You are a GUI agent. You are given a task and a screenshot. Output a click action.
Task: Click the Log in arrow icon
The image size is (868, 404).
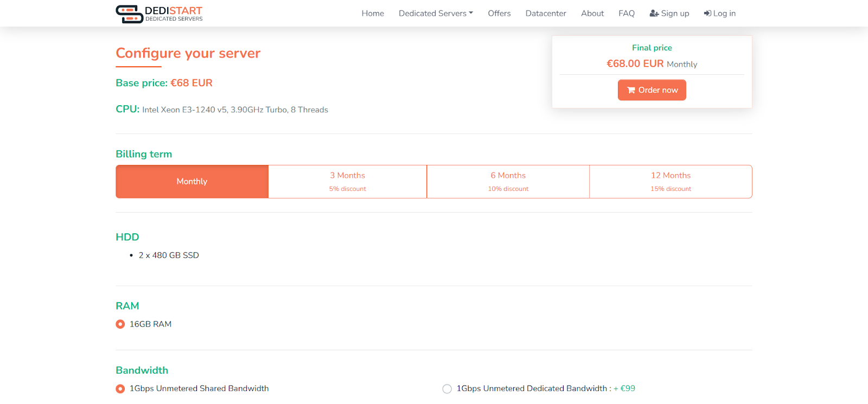707,14
